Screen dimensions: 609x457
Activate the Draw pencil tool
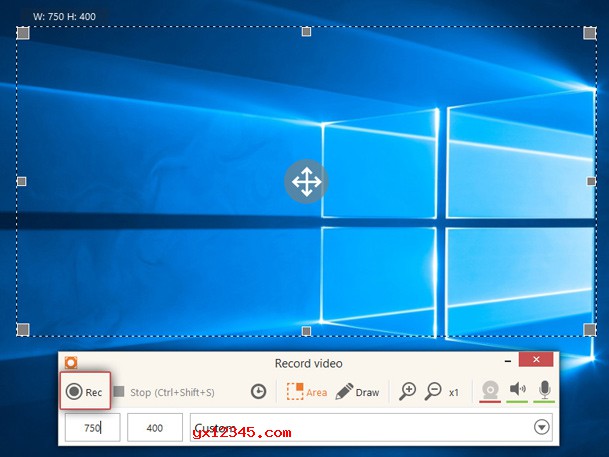tap(357, 392)
